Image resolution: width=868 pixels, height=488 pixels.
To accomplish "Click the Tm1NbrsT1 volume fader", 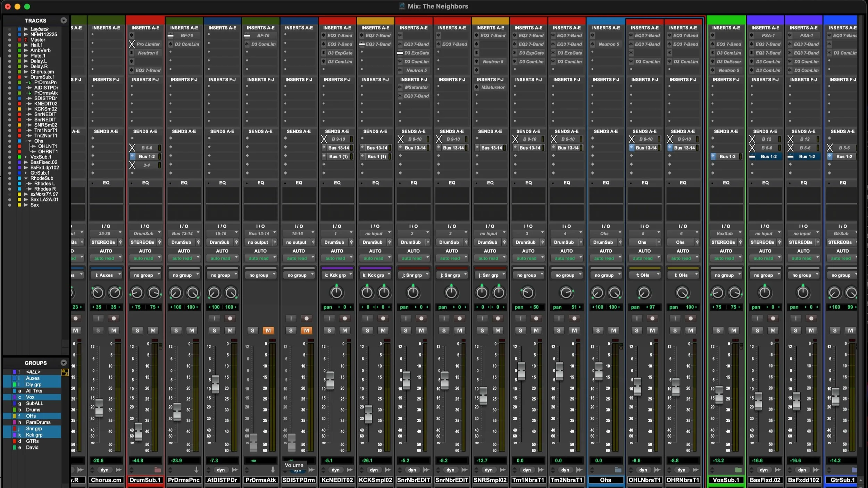I will [x=521, y=371].
